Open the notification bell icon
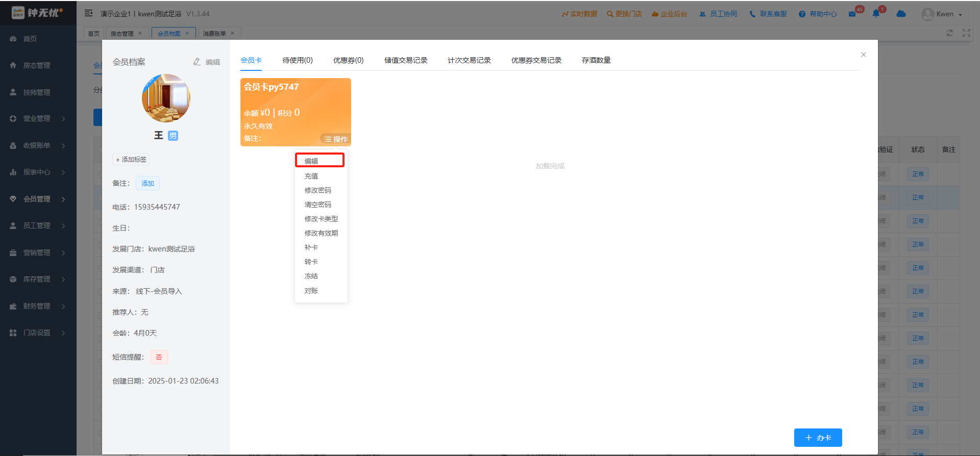Viewport: 980px width, 456px height. (x=876, y=14)
